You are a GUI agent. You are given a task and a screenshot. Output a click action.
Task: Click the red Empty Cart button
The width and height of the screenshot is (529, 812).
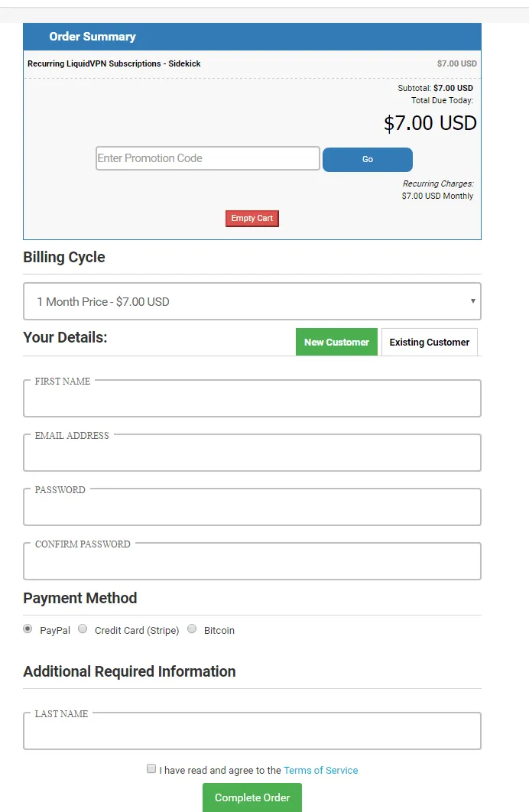click(x=252, y=219)
